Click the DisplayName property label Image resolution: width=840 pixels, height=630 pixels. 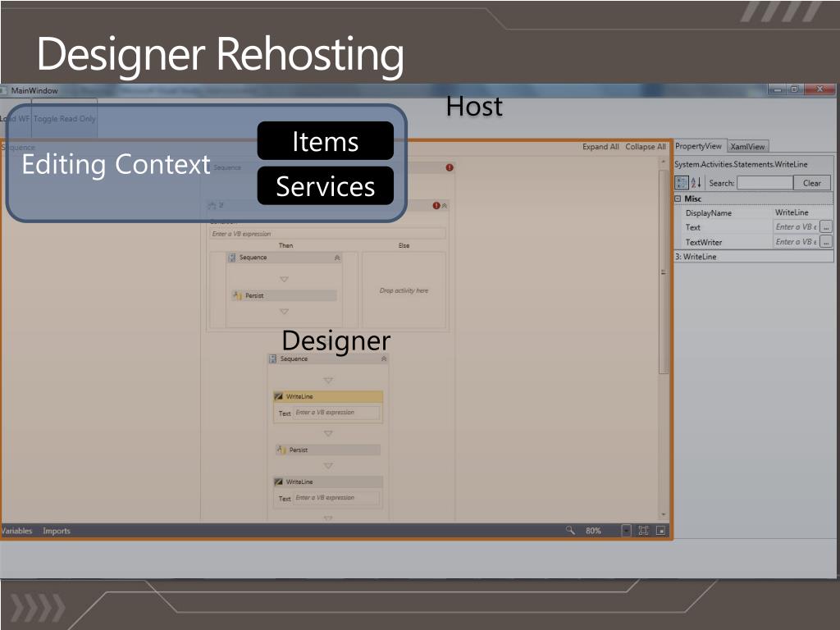pyautogui.click(x=708, y=213)
